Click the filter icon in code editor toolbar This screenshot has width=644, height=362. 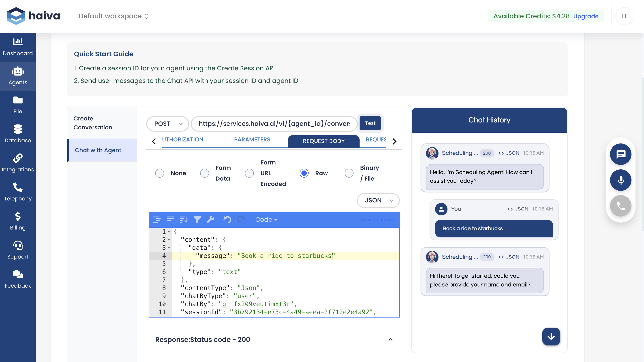197,220
